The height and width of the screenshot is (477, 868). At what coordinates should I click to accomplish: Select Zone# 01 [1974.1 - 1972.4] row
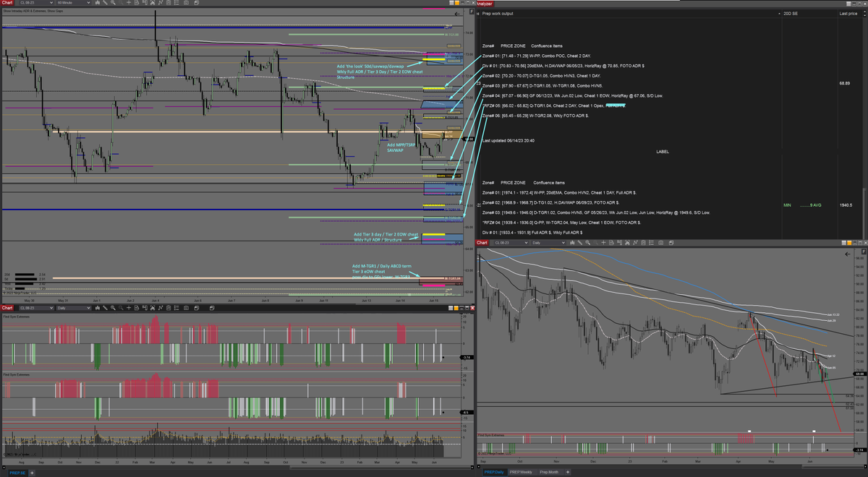coord(559,193)
